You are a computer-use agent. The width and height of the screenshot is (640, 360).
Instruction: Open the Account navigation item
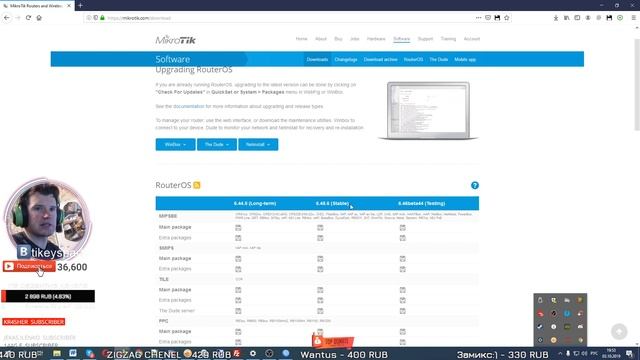pos(472,39)
